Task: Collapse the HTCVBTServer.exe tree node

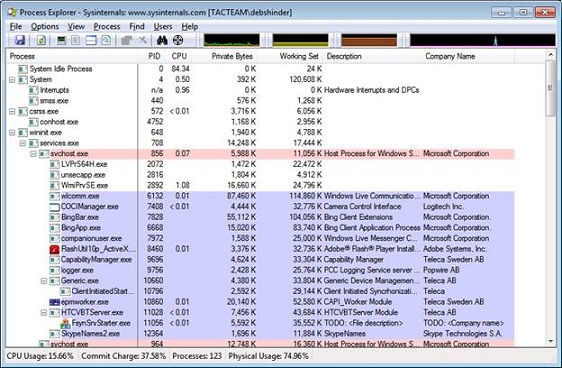Action: (x=44, y=313)
